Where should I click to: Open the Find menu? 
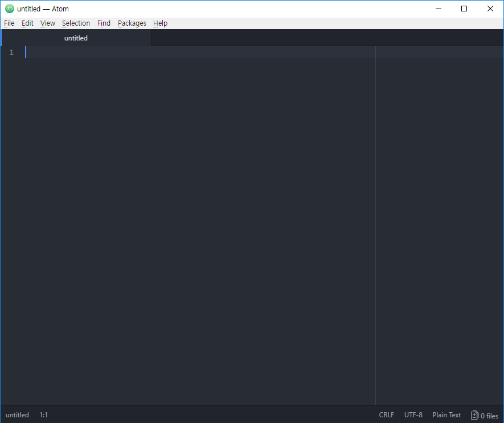pyautogui.click(x=104, y=23)
